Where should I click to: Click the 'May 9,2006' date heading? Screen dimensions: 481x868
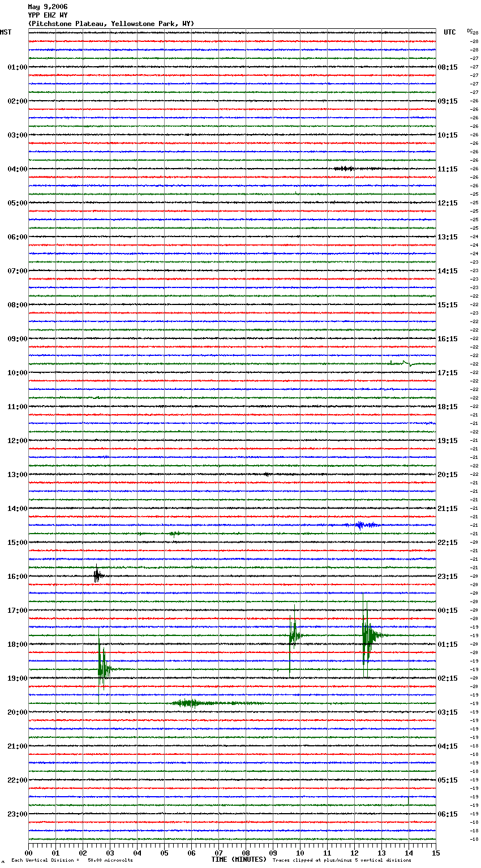point(48,7)
